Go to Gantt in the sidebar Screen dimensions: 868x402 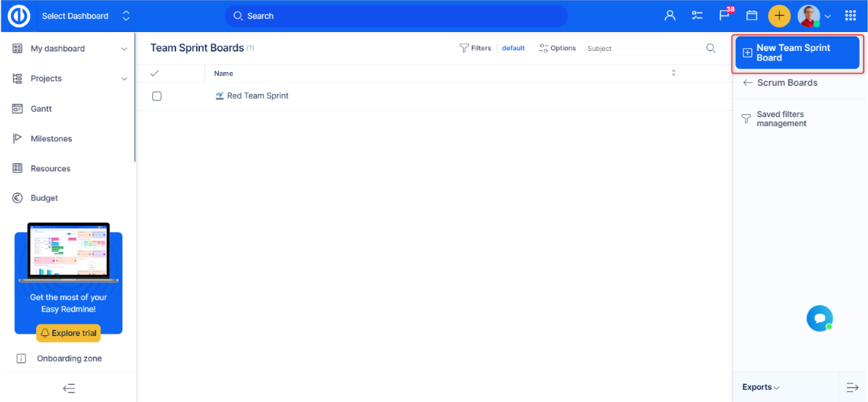tap(41, 109)
